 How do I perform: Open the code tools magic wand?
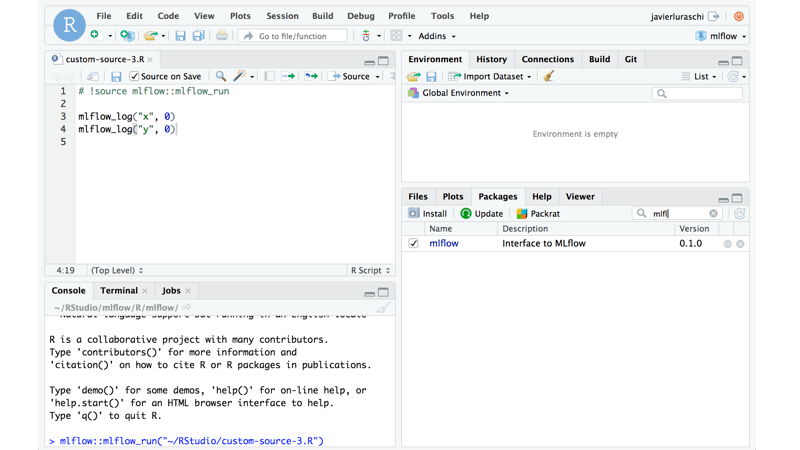[240, 76]
